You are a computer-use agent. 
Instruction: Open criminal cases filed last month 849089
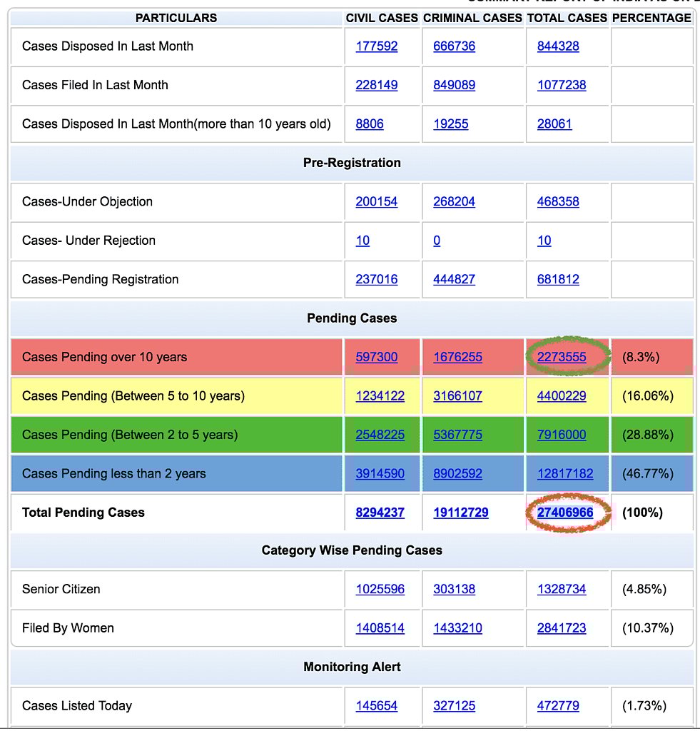454,85
